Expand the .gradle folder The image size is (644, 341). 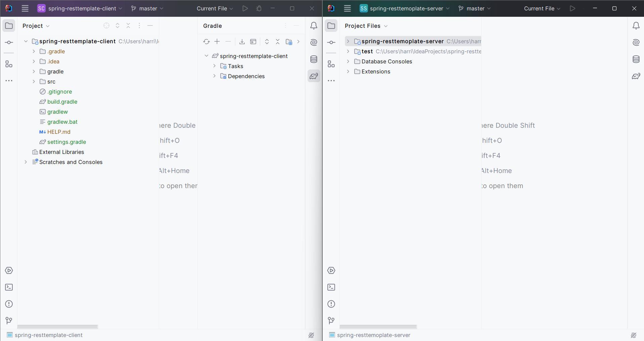(x=34, y=51)
